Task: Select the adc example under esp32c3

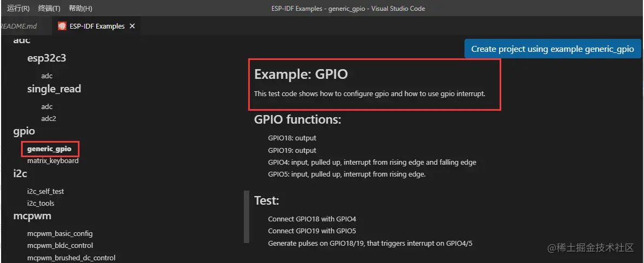Action: click(47, 76)
